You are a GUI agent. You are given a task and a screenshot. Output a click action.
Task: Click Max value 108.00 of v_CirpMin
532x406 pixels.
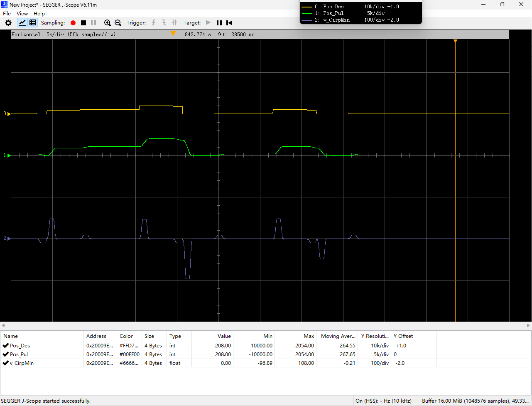[295, 363]
